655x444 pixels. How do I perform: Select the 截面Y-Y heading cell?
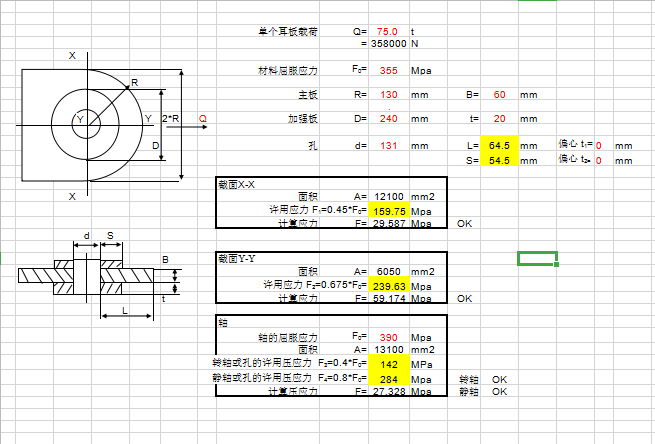236,259
